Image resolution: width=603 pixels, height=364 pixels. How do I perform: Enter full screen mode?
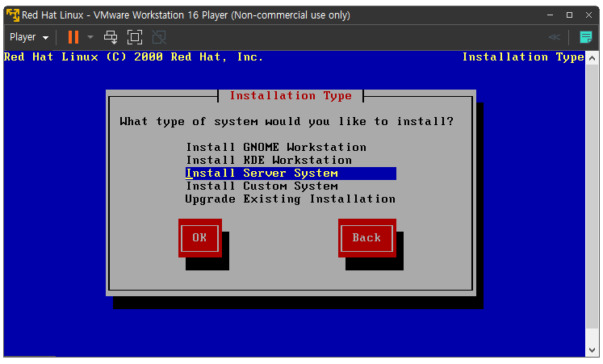pos(135,37)
